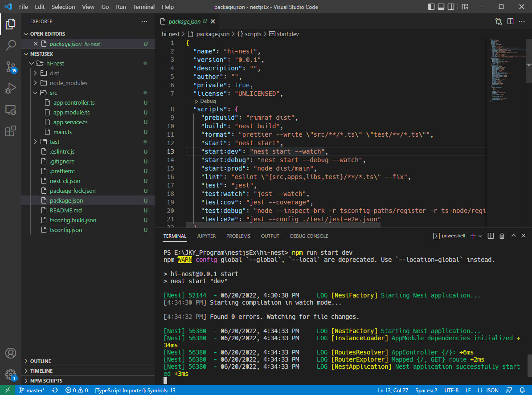Open nest-cli.json file
This screenshot has width=532, height=395.
pyautogui.click(x=88, y=181)
